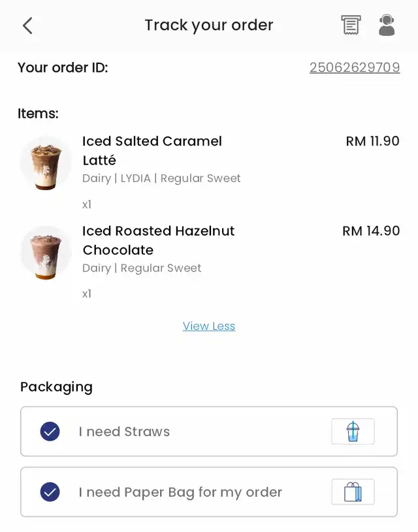This screenshot has width=418, height=532.
Task: Select the Iced Salted Caramel Latté name
Action: coord(152,150)
